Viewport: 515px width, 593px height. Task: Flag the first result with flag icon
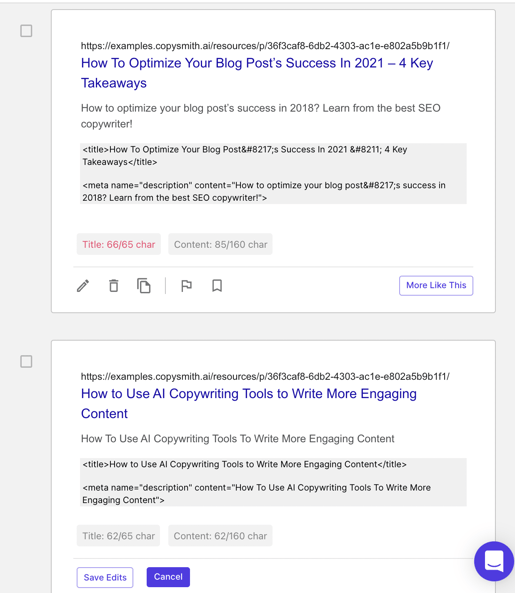click(x=186, y=286)
